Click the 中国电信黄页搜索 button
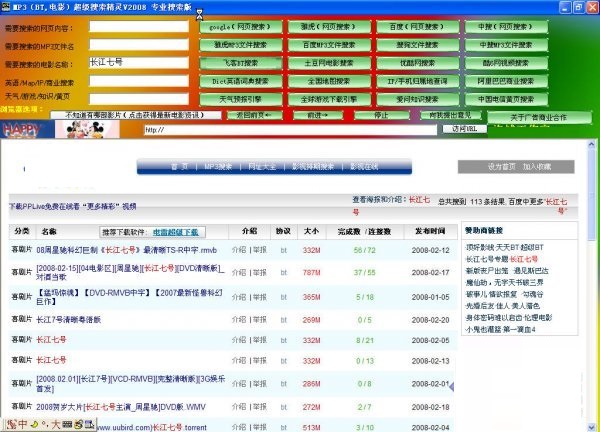Viewport: 600px width, 432px height. coord(506,99)
